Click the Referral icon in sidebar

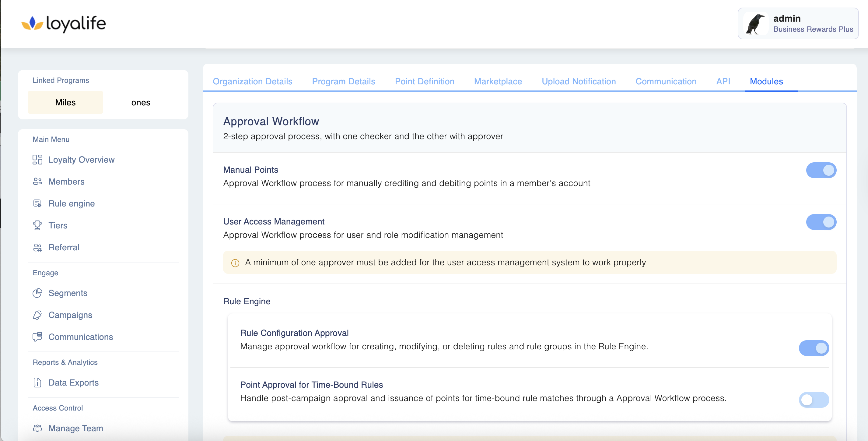tap(37, 248)
